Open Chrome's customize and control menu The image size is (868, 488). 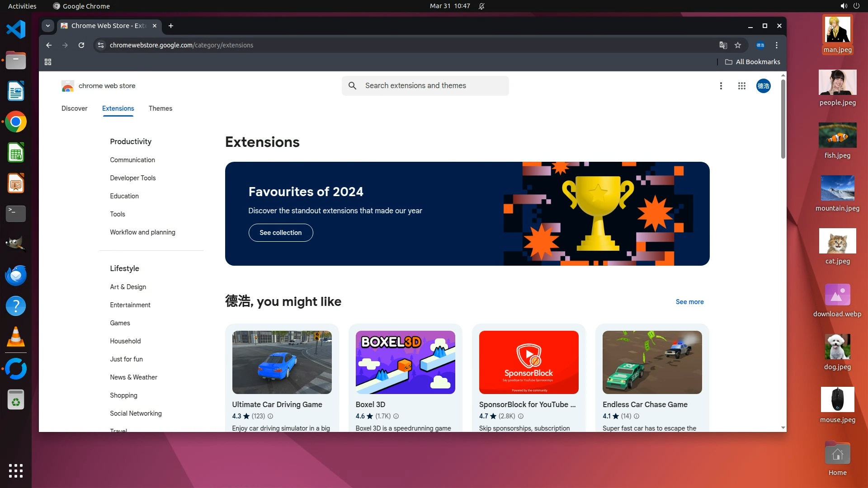tap(777, 45)
